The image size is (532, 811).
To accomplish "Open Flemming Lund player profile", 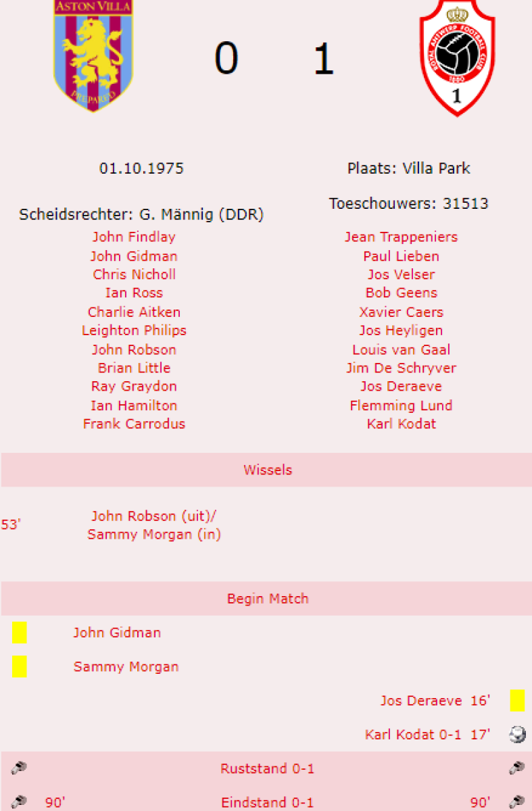I will [401, 405].
